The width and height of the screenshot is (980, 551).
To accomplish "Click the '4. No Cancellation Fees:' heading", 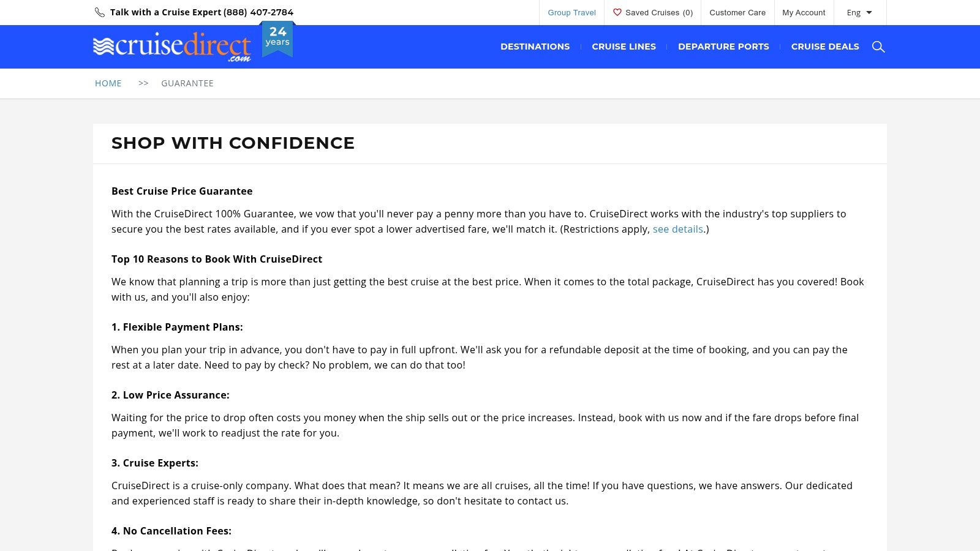I will point(171,531).
